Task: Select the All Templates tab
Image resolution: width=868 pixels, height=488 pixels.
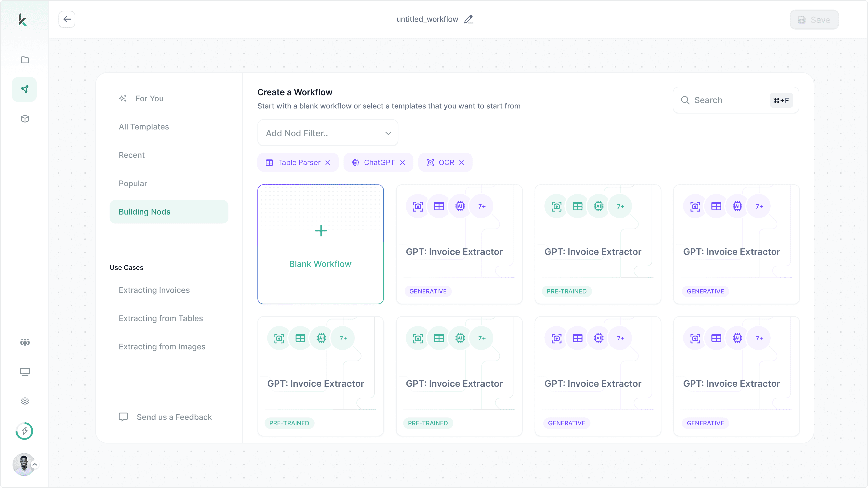Action: [x=143, y=127]
